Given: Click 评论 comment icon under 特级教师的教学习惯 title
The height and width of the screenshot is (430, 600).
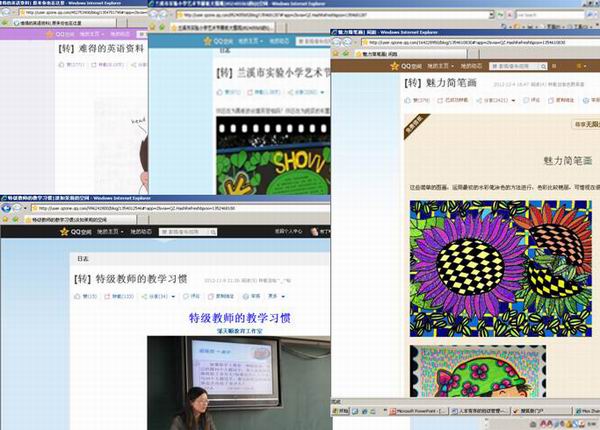Looking at the screenshot, I should coord(186,296).
